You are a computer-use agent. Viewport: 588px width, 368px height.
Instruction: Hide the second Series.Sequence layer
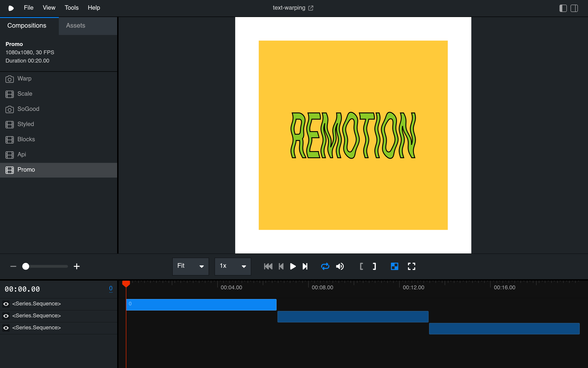click(6, 316)
